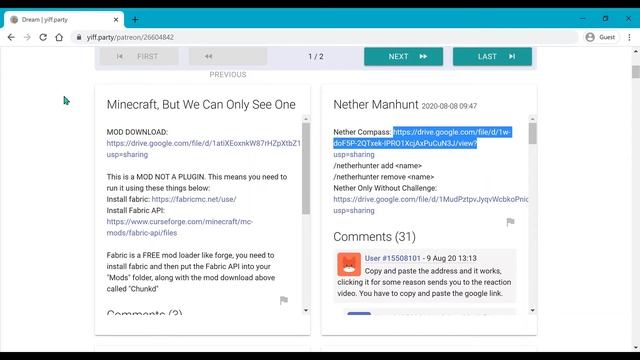Open a new browser tab
640x360 pixels.
pos(135,20)
